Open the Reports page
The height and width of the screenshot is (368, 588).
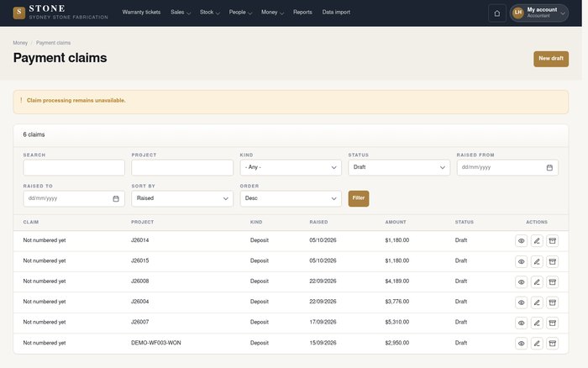click(302, 13)
